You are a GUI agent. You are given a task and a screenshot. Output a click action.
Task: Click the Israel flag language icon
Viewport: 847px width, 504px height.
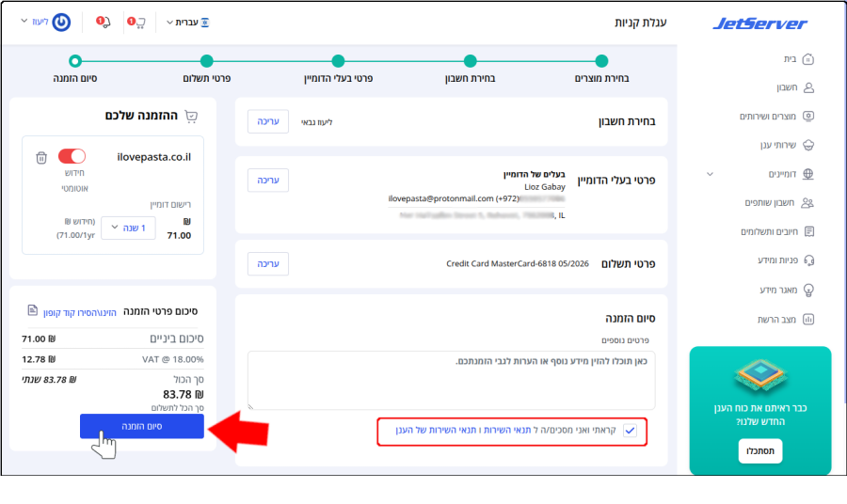pos(205,23)
